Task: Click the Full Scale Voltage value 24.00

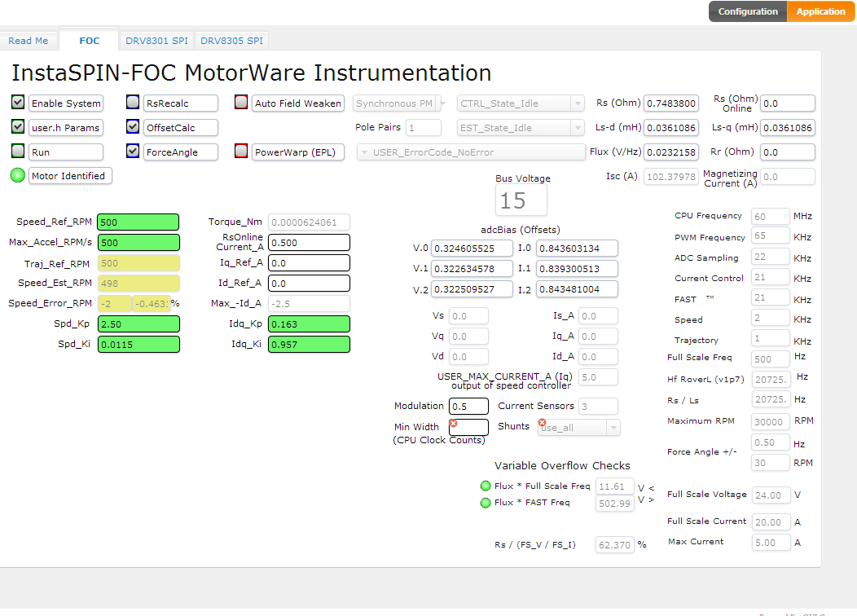Action: pos(771,495)
